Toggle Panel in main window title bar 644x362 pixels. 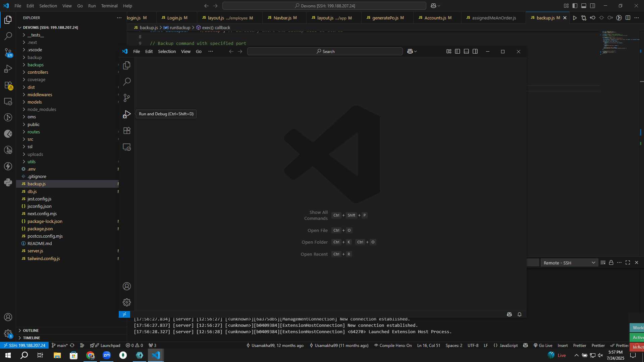584,6
